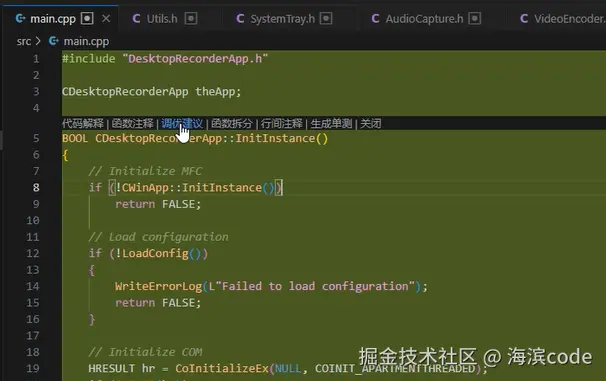The width and height of the screenshot is (606, 381).
Task: Click the C file icon on VideoEncoder tab
Action: [x=524, y=19]
